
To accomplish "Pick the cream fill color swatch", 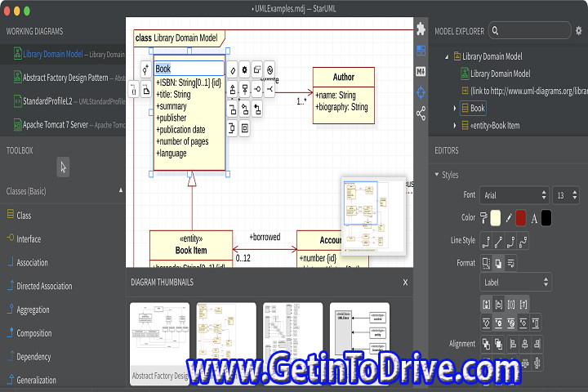I will coord(496,218).
